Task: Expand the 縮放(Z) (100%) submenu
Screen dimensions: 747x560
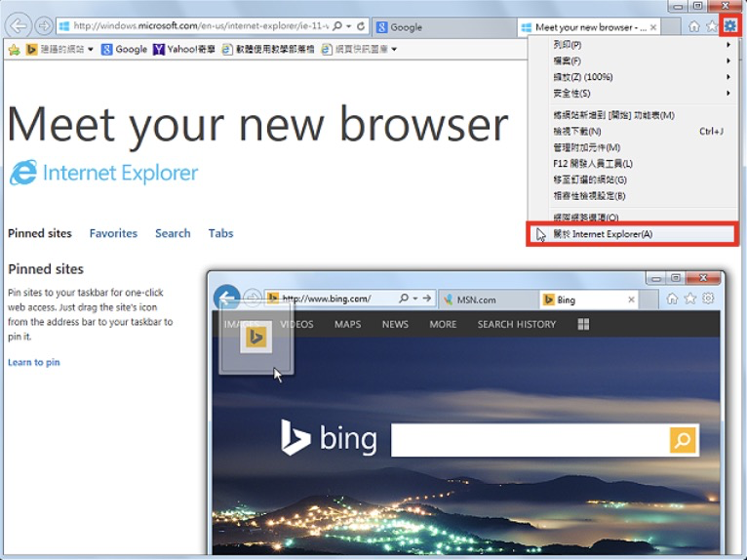Action: point(727,77)
